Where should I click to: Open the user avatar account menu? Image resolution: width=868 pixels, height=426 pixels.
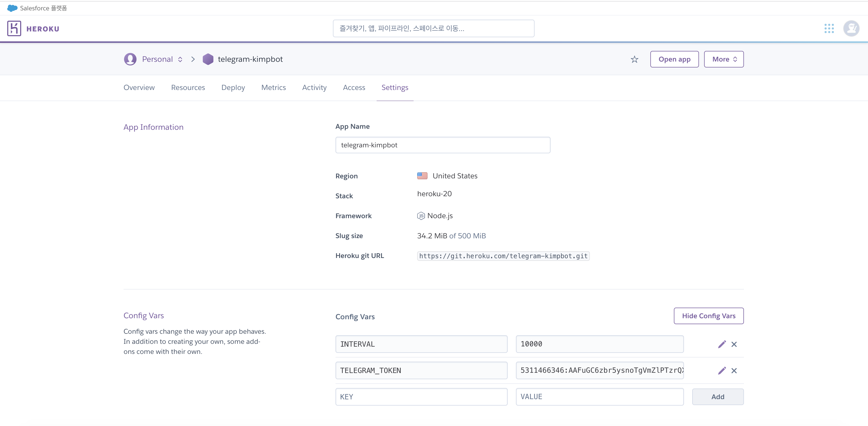coord(851,29)
